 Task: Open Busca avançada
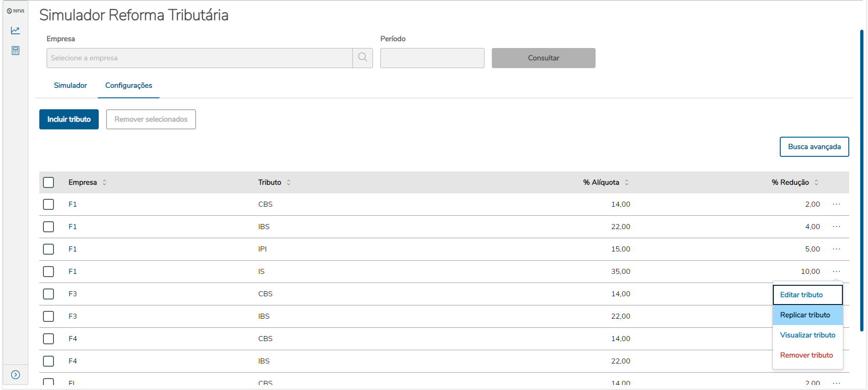click(x=814, y=147)
